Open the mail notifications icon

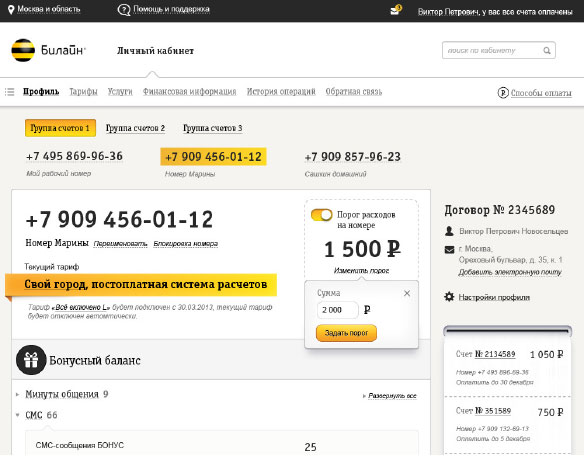[396, 10]
